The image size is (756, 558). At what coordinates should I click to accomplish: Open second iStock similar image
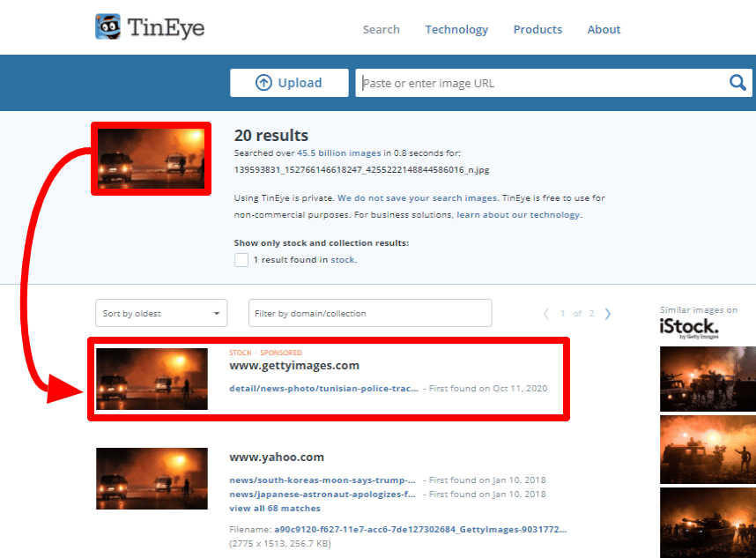pyautogui.click(x=708, y=450)
